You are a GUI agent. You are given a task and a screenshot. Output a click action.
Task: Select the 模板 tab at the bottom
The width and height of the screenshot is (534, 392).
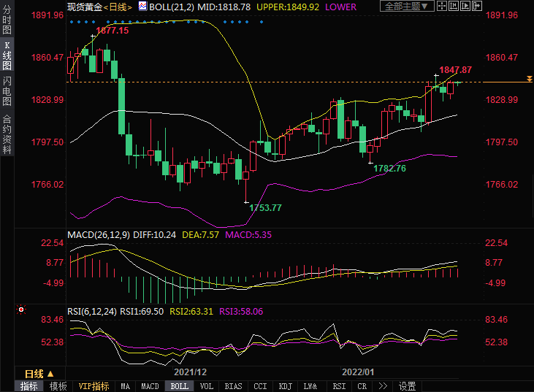58,386
